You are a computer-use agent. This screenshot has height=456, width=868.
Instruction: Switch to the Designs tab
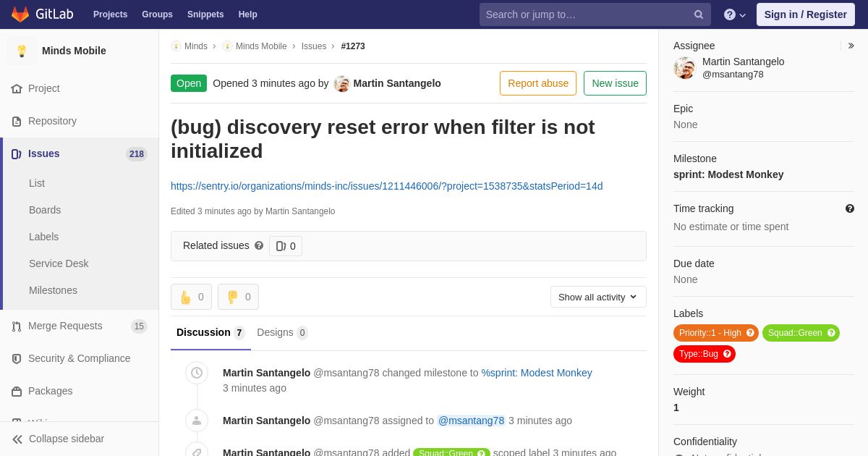[x=282, y=333]
